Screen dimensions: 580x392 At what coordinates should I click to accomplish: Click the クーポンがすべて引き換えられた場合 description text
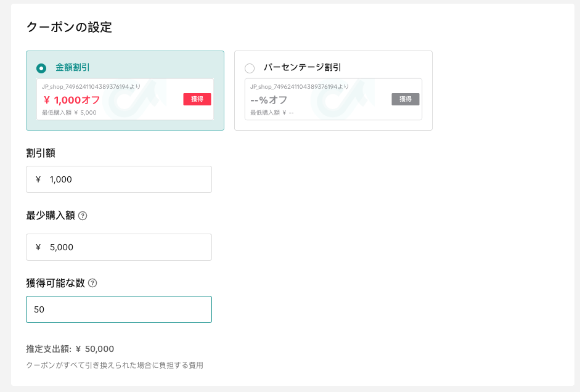click(114, 365)
